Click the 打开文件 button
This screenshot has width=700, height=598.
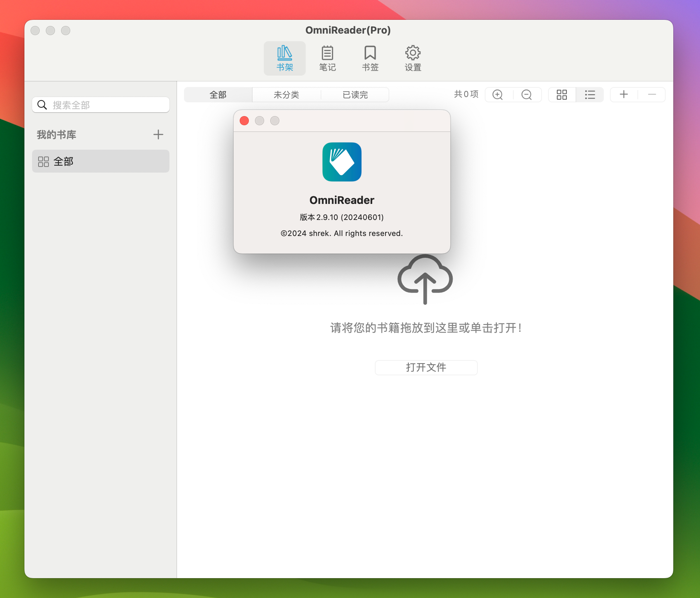[426, 367]
